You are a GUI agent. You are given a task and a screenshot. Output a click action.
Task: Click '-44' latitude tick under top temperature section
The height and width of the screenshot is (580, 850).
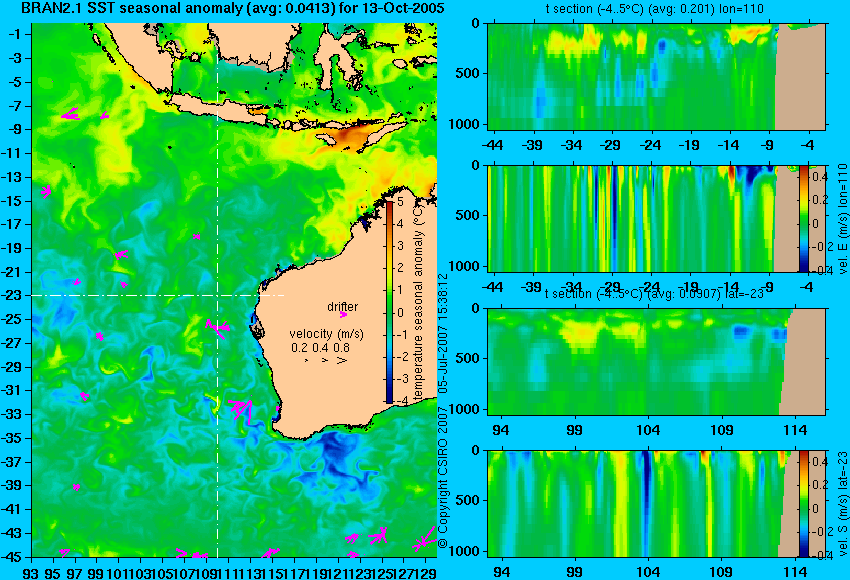pos(492,145)
